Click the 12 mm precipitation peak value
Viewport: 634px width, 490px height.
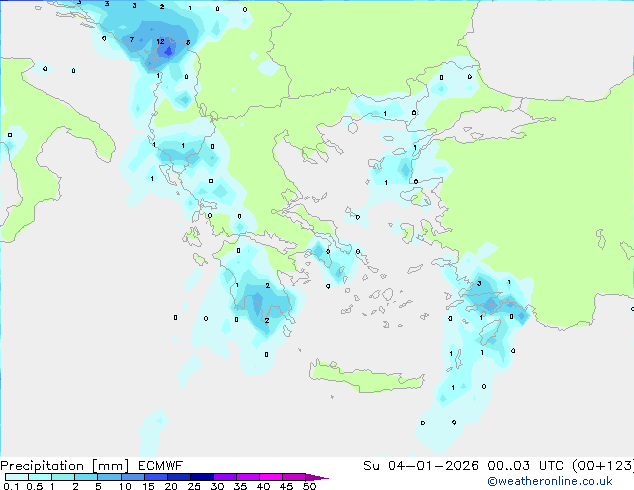(160, 42)
